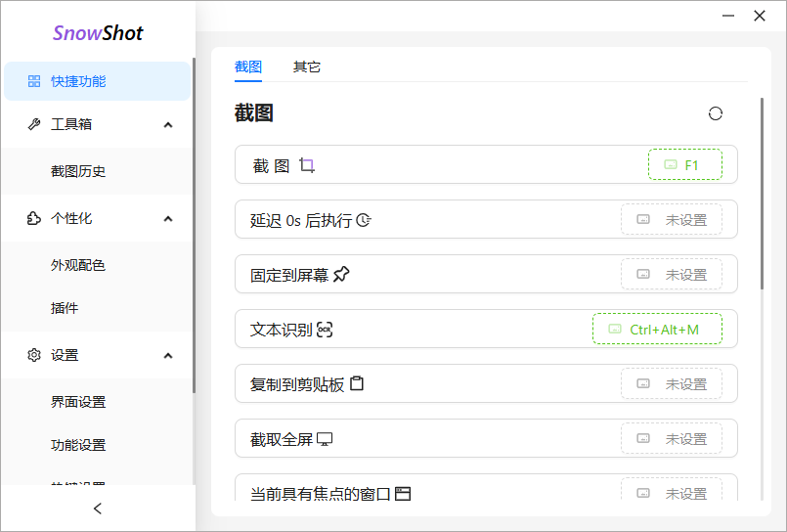Open the 外观配色 page
This screenshot has height=532, width=787.
point(78,265)
